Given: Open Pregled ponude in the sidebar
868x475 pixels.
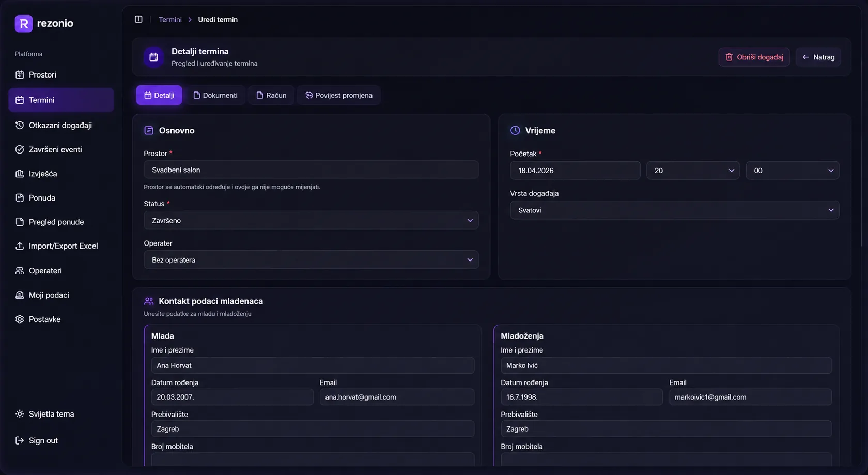Looking at the screenshot, I should [x=61, y=222].
